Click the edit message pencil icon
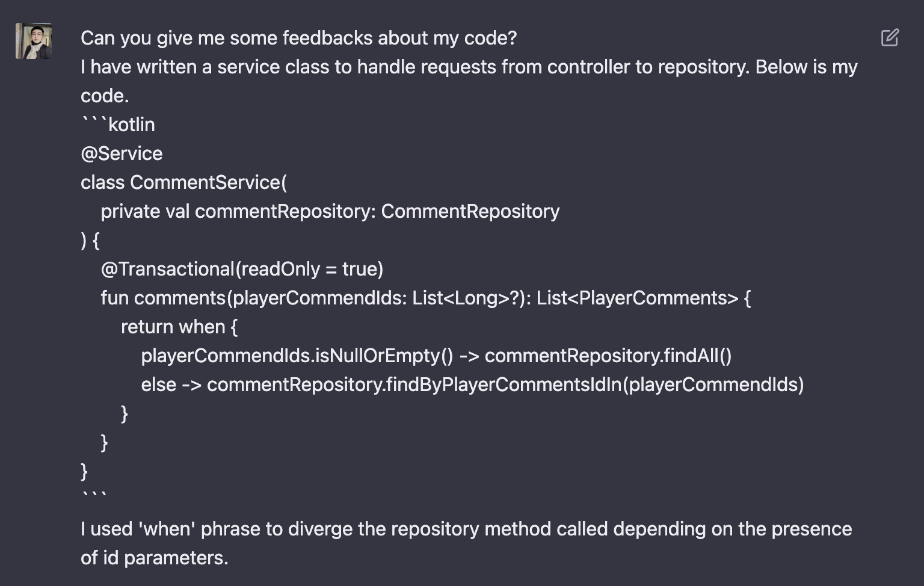The image size is (924, 586). [890, 38]
